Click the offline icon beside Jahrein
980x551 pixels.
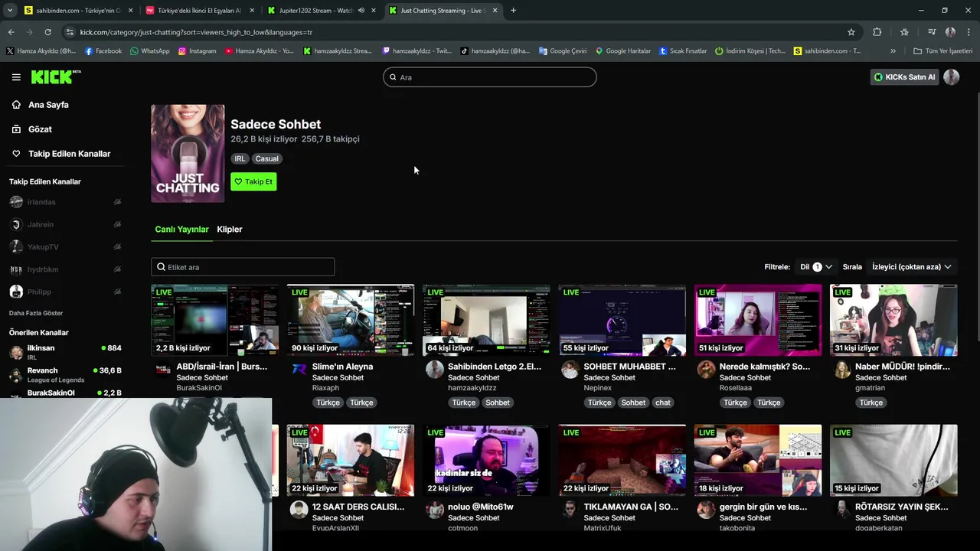[117, 224]
